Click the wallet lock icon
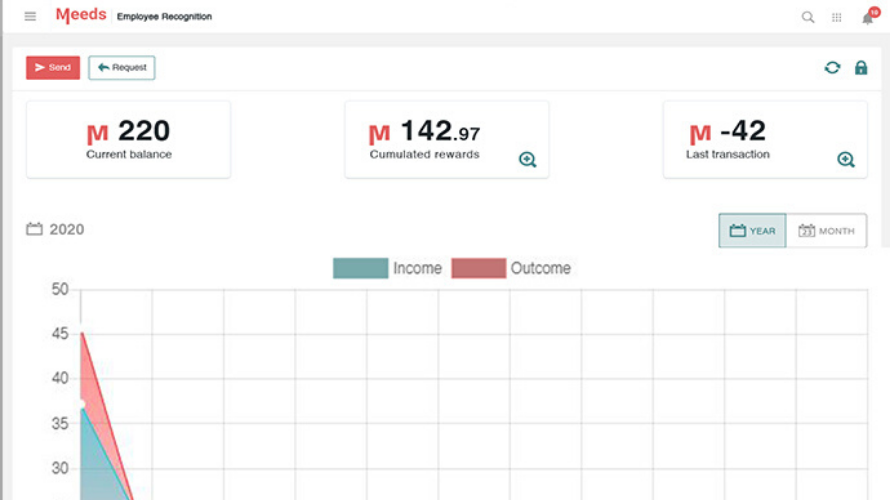 (861, 68)
